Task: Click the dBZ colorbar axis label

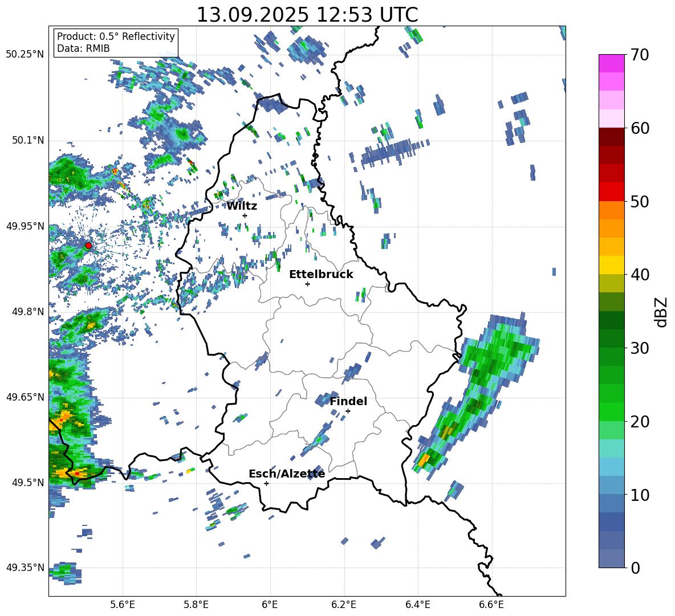Action: [662, 312]
